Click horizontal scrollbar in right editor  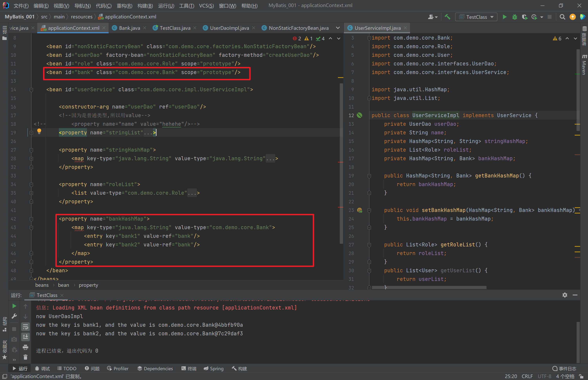point(429,288)
